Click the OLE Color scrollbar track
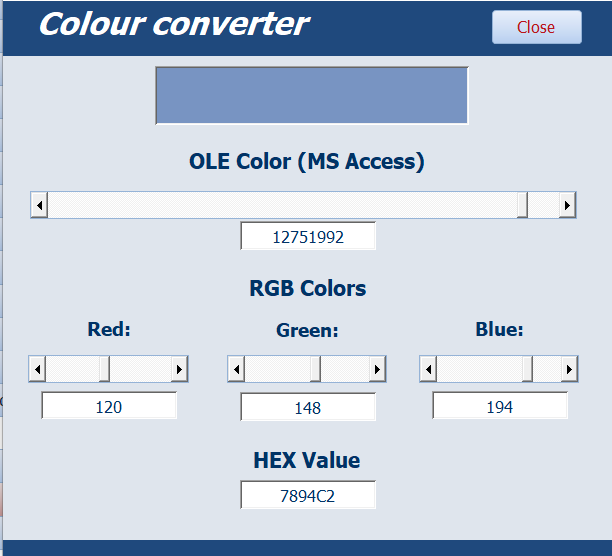612x556 pixels. coord(280,205)
